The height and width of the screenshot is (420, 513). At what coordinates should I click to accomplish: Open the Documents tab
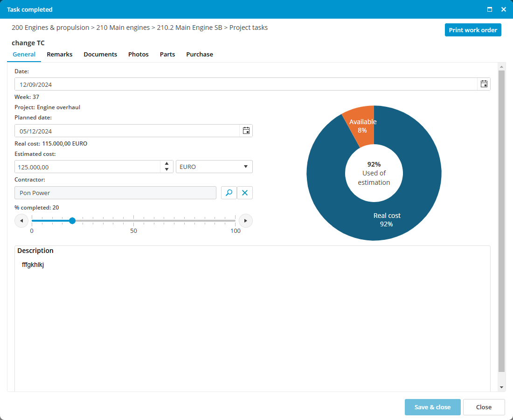coord(100,54)
